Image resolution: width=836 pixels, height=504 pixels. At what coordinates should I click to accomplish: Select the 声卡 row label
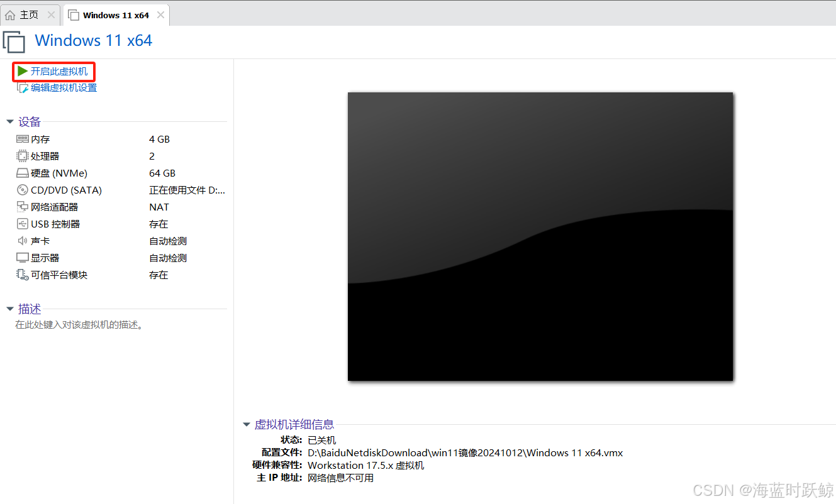40,241
